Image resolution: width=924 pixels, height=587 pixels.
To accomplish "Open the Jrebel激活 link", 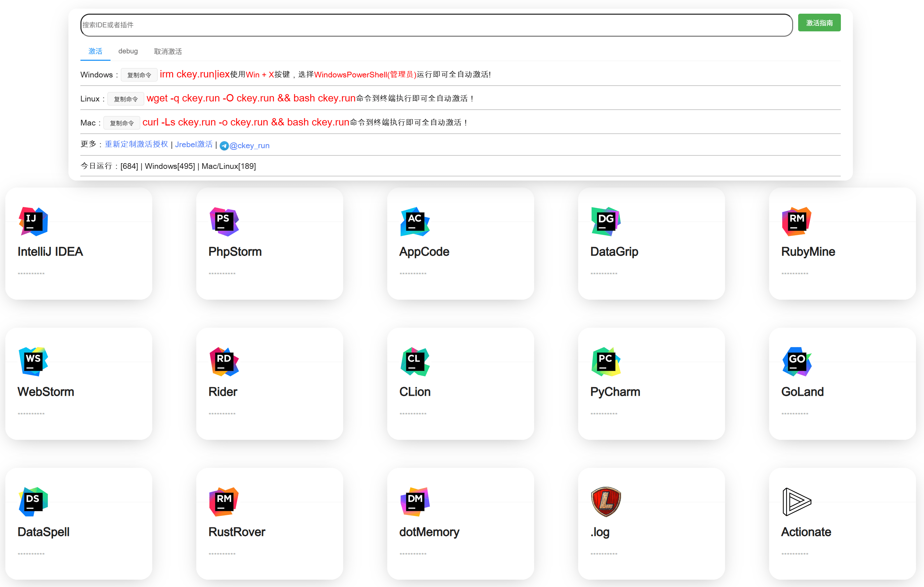I will pyautogui.click(x=194, y=144).
